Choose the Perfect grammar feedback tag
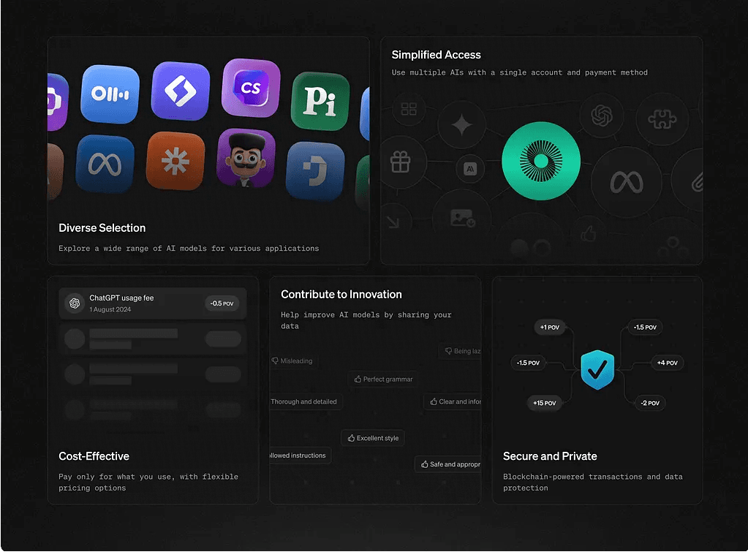The image size is (748, 560). (384, 379)
